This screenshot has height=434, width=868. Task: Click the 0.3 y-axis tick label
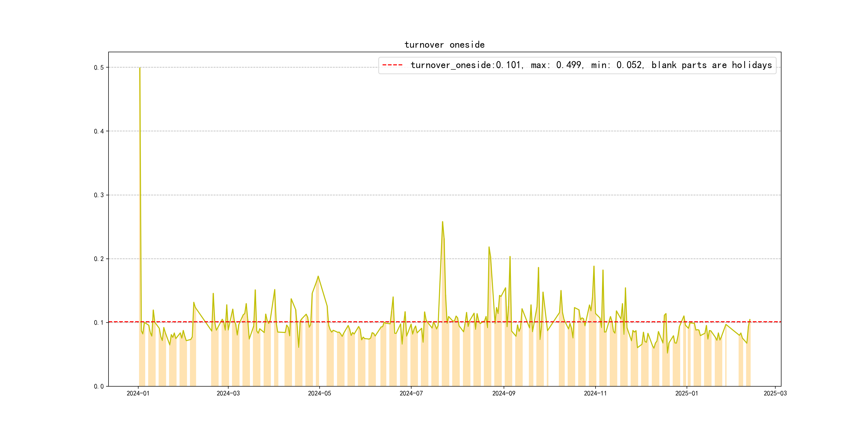(x=99, y=195)
